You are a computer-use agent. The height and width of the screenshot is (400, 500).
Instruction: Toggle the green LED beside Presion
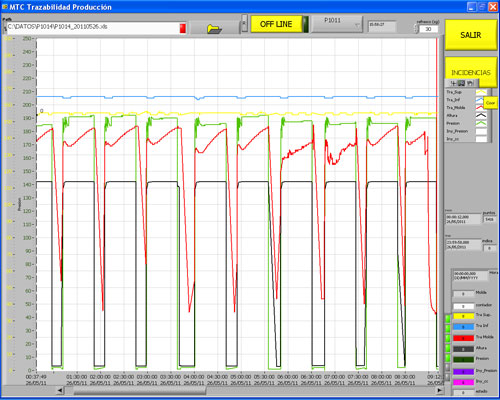(x=448, y=358)
